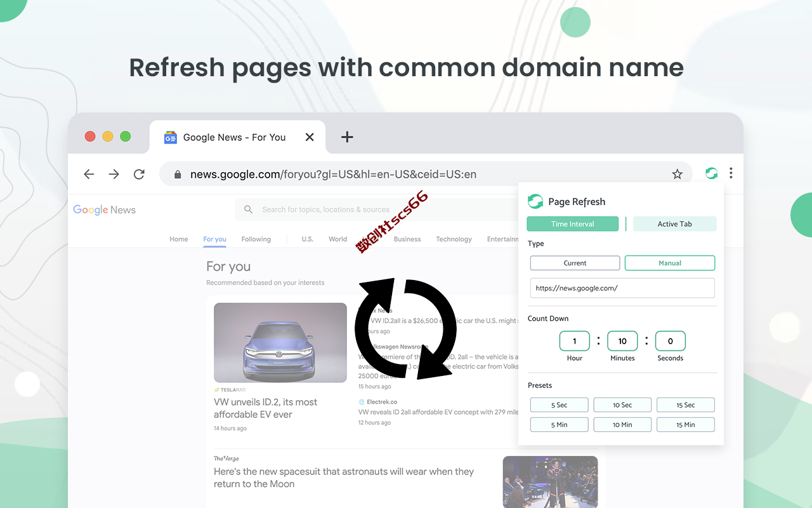Select the For you tab in Google News
The height and width of the screenshot is (508, 812).
[214, 239]
